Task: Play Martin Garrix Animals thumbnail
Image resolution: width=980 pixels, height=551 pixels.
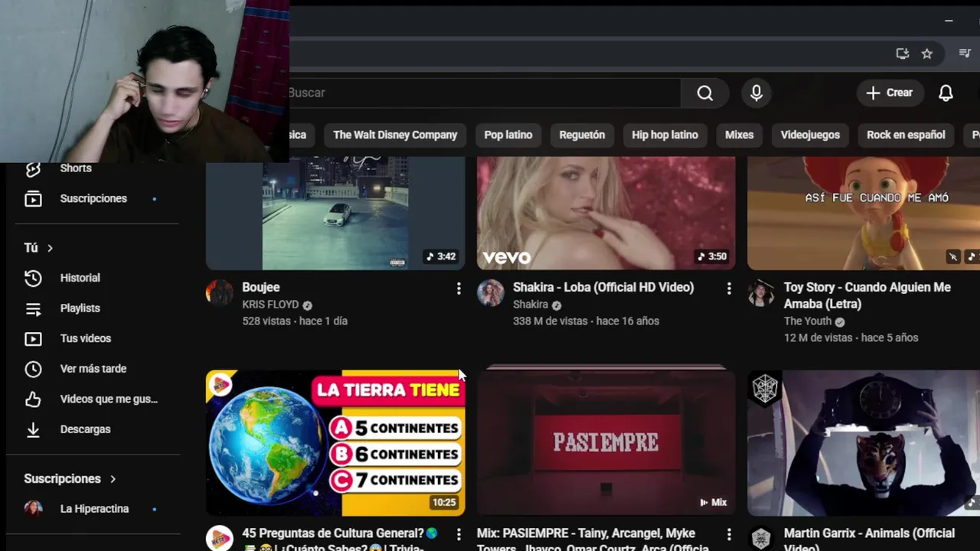Action: click(864, 443)
